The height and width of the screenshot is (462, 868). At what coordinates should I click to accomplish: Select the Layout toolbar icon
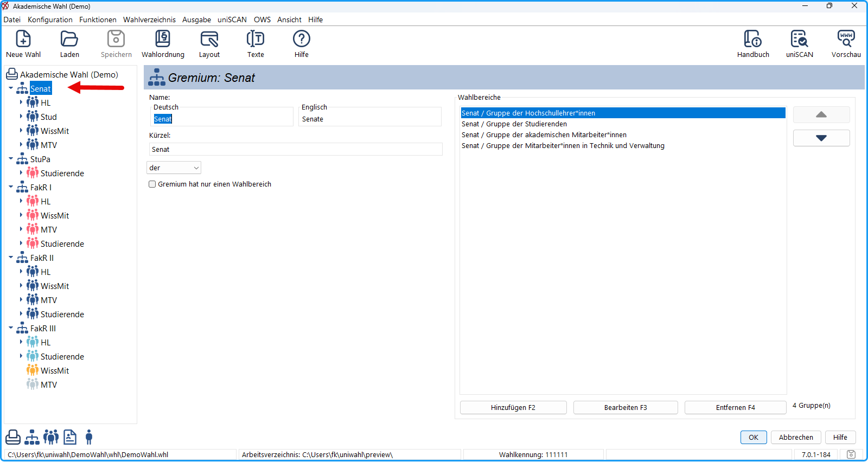click(209, 39)
